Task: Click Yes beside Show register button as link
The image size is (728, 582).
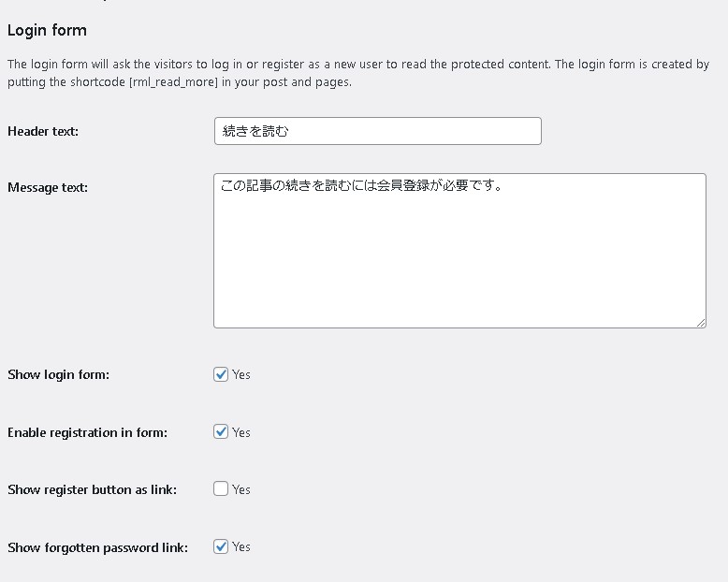Action: coord(241,489)
